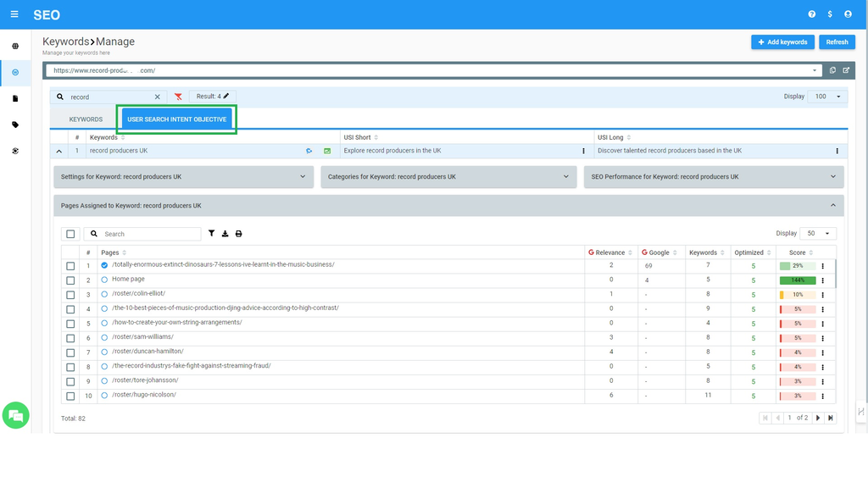Tick the select-all pages checkbox
The height and width of the screenshot is (488, 868).
click(70, 234)
